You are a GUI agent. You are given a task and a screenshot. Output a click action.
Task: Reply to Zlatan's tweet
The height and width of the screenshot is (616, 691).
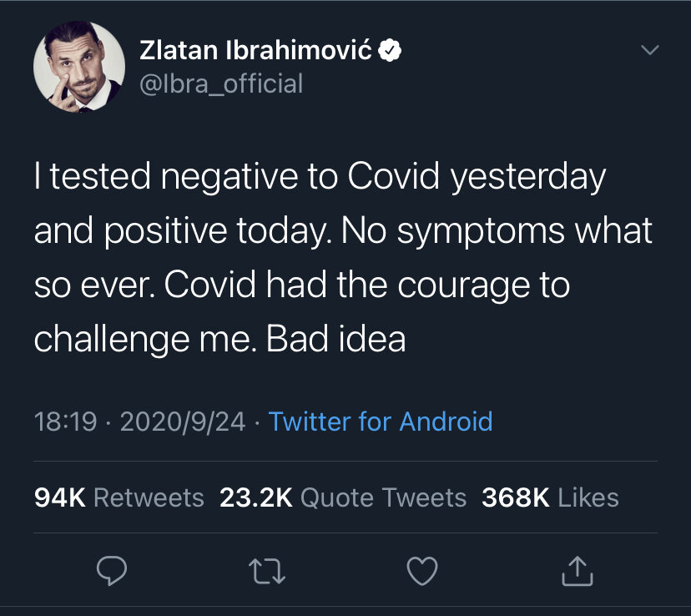pyautogui.click(x=112, y=571)
